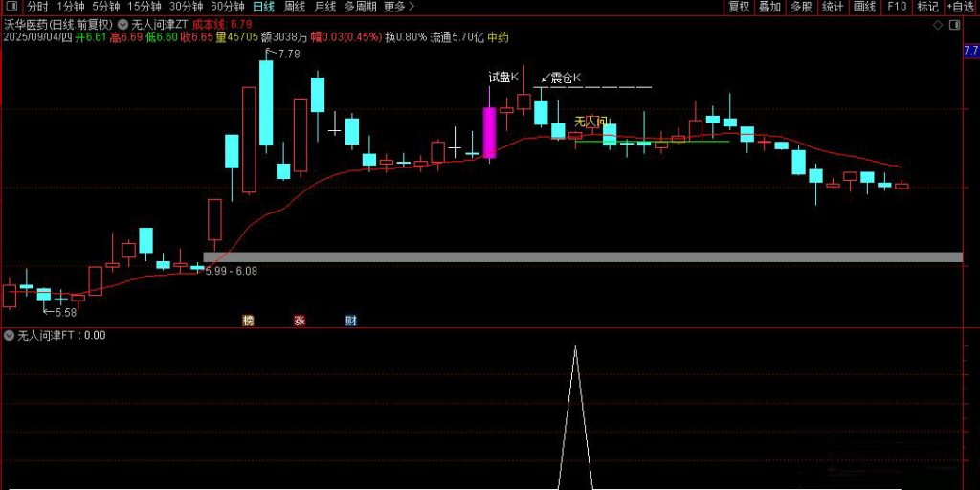Click the 涨 event marker icon
Screen dimensions: 980x490
tap(300, 321)
